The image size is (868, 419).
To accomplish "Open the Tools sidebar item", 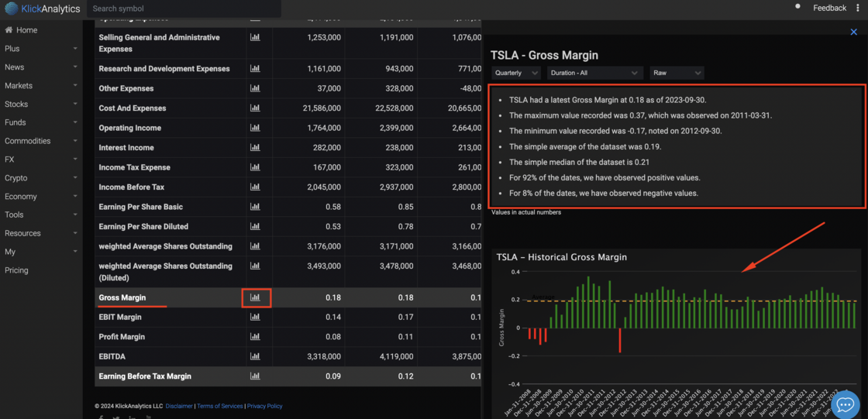I will [x=41, y=215].
